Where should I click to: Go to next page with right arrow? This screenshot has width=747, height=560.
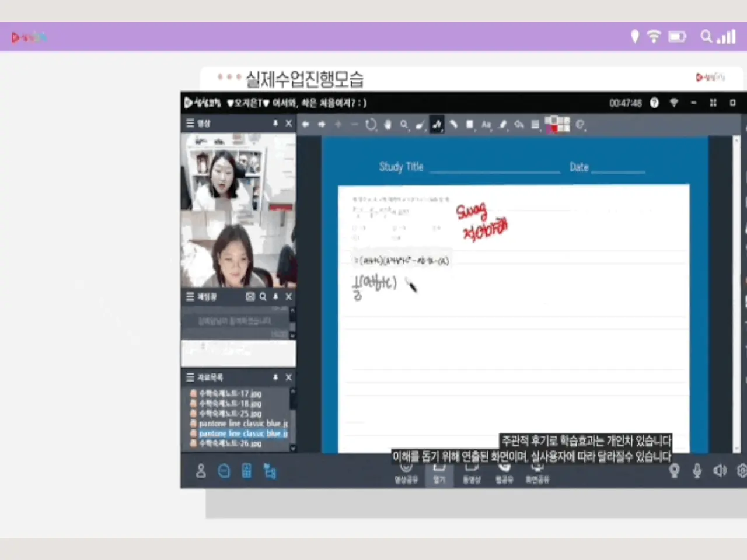(x=322, y=124)
